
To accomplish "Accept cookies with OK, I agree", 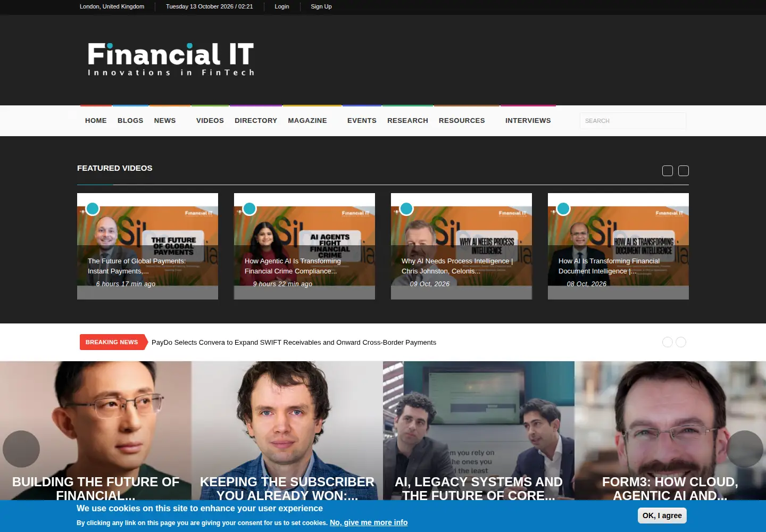I will point(662,516).
